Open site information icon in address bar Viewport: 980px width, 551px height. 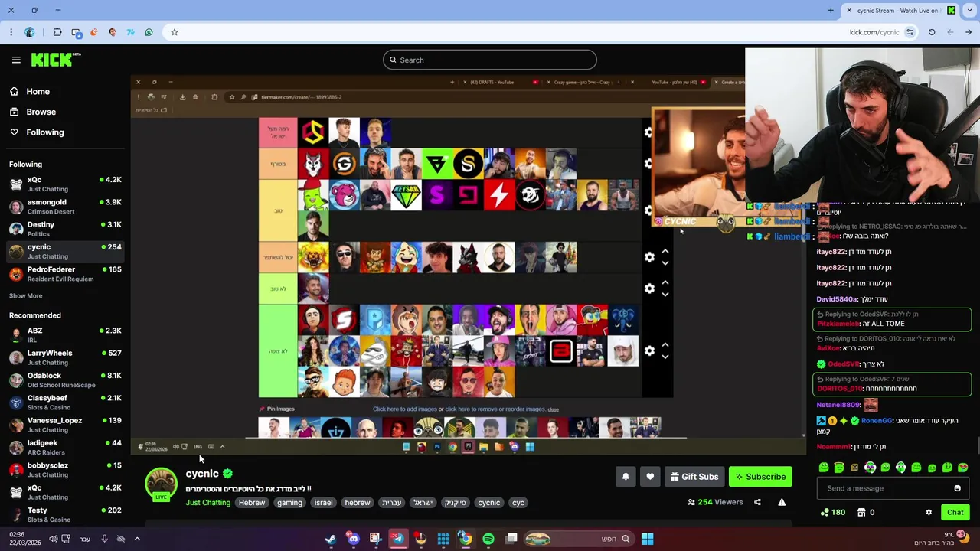click(x=910, y=32)
